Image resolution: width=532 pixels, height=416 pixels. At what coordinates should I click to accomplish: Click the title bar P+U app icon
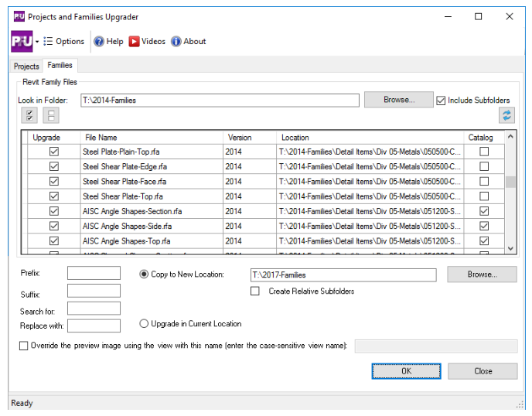19,16
